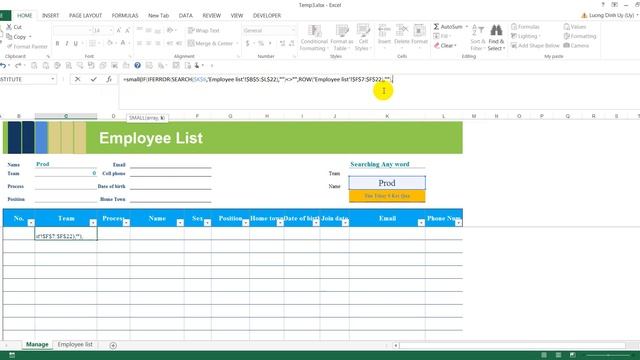Open the VIEW ribbon tab
The width and height of the screenshot is (640, 360).
point(237,16)
